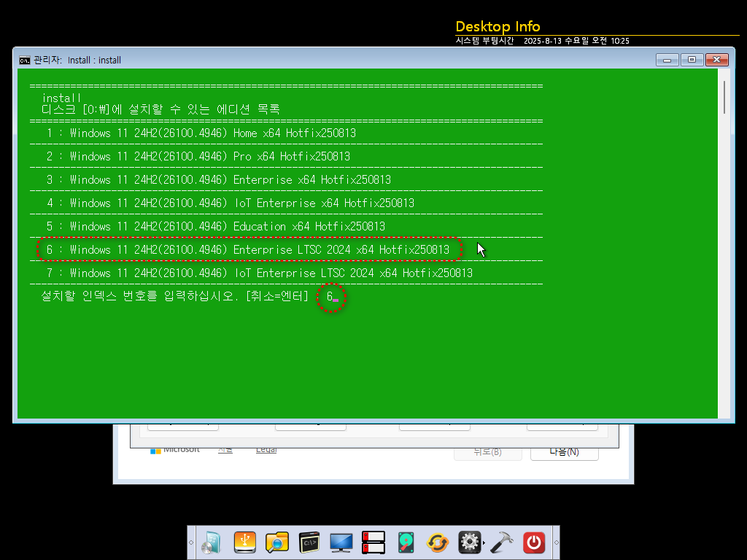Open the folder search magnifier icon
Image resolution: width=747 pixels, height=560 pixels.
tap(277, 542)
